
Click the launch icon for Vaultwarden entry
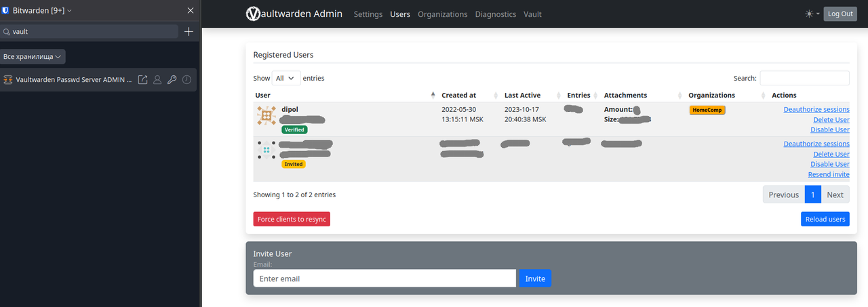(x=143, y=80)
